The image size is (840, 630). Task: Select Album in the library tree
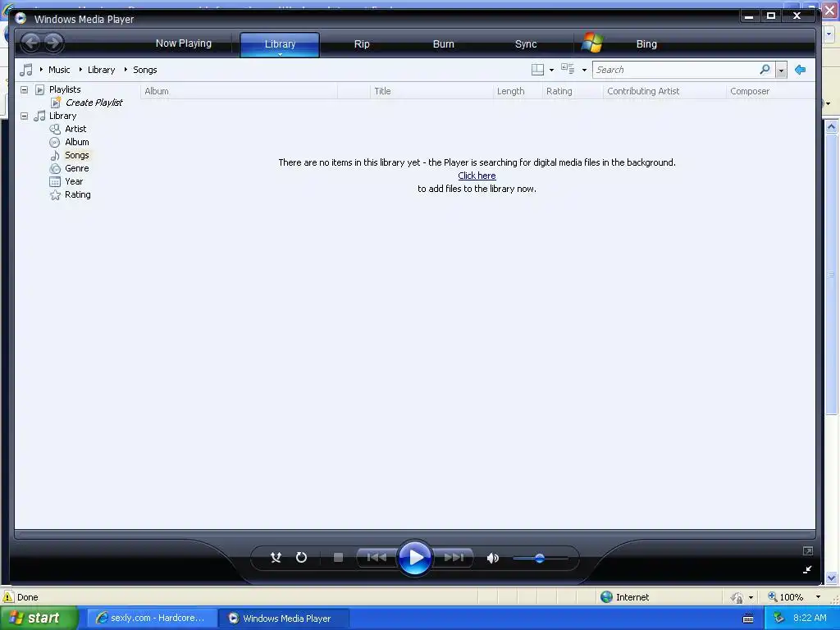click(77, 142)
